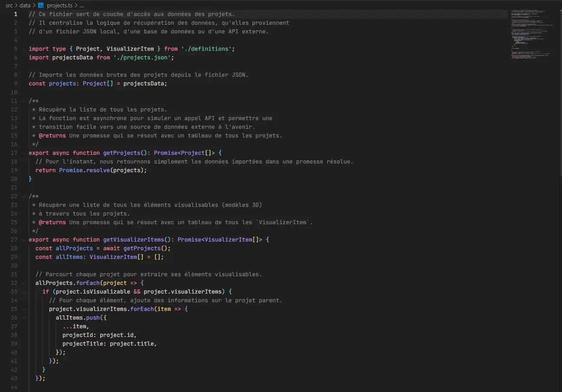This screenshot has height=392, width=562.
Task: Open the src breadcrumb segment
Action: tap(9, 6)
